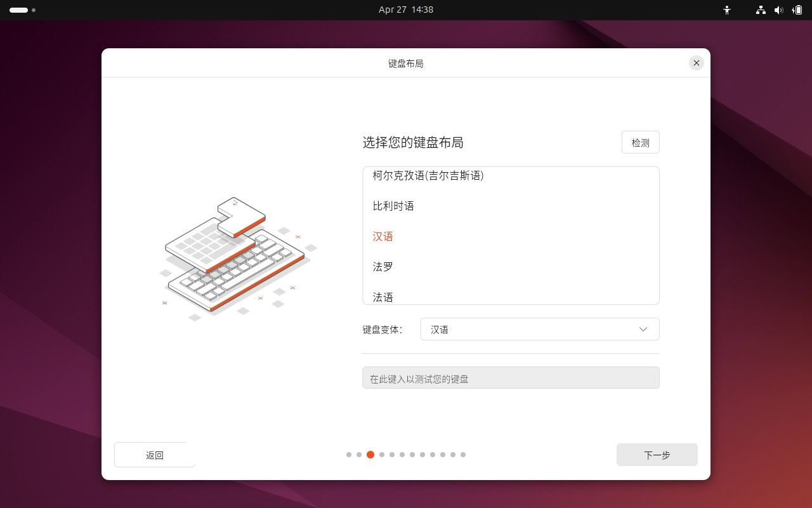Click the highlighted third progress dot
This screenshot has height=508, width=812.
370,455
